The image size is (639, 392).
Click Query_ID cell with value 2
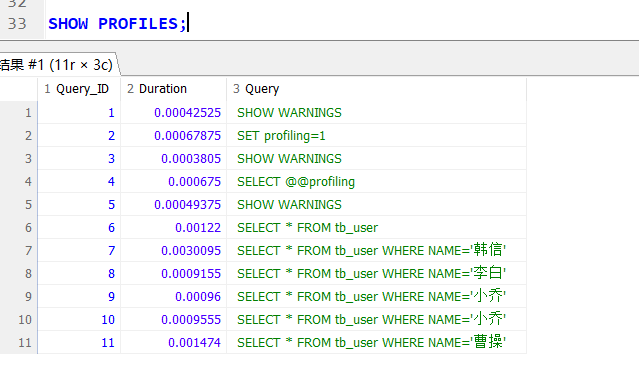[79, 135]
